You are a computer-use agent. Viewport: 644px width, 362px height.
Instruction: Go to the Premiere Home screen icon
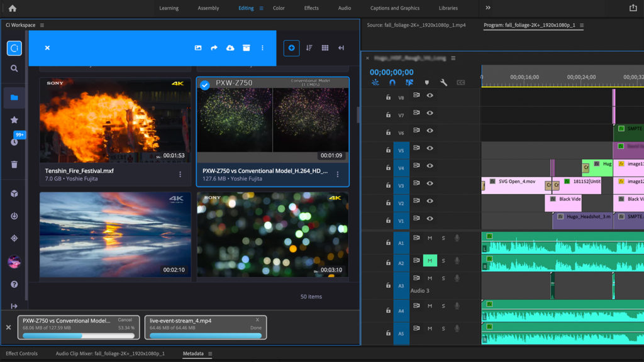[13, 8]
